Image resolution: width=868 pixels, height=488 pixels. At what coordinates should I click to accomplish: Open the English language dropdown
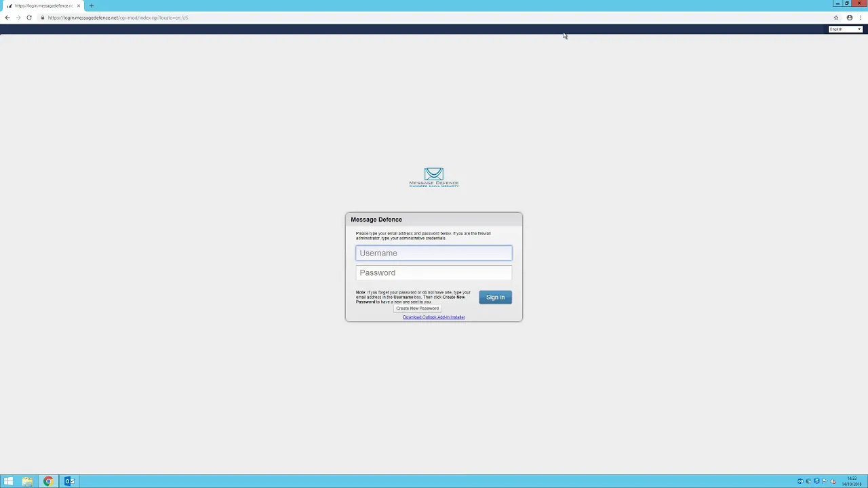(845, 29)
